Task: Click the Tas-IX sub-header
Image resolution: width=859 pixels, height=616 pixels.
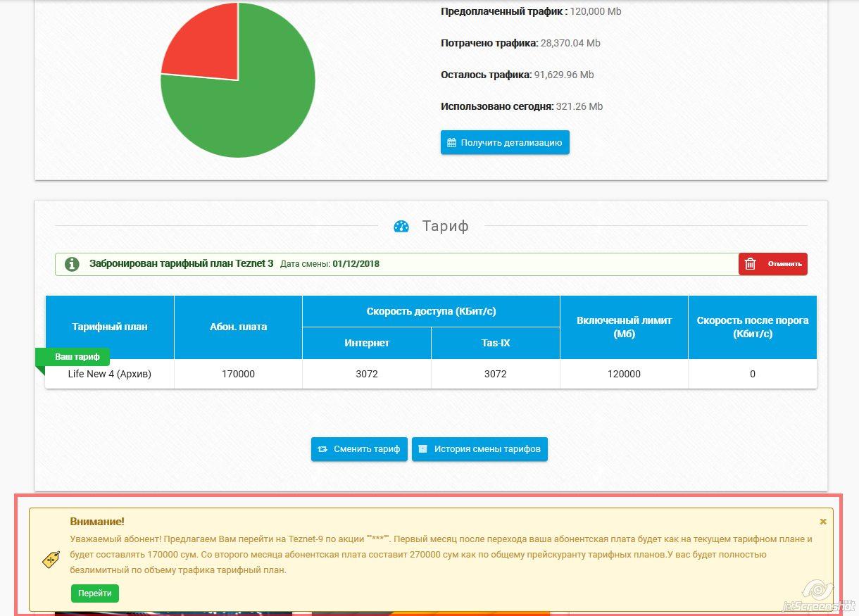Action: (496, 343)
